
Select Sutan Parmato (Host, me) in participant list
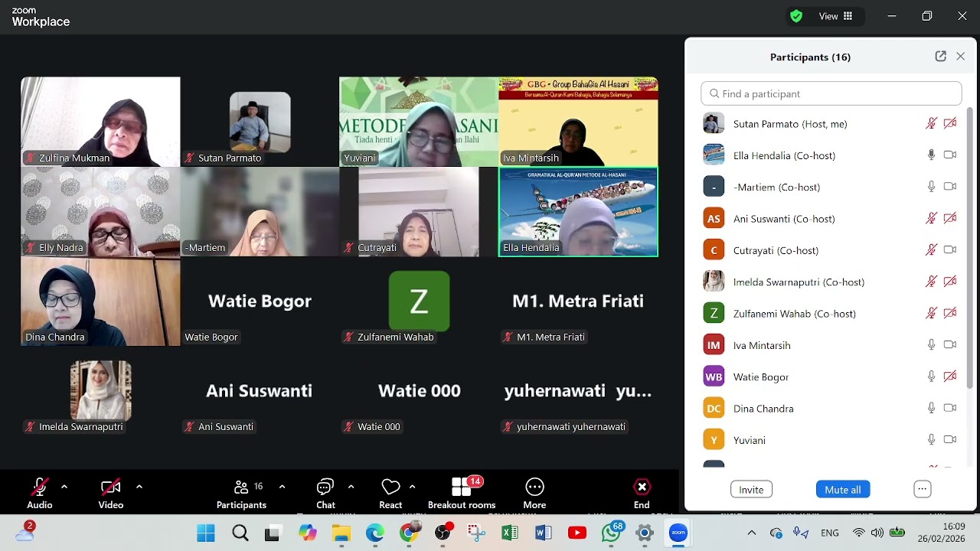(831, 123)
